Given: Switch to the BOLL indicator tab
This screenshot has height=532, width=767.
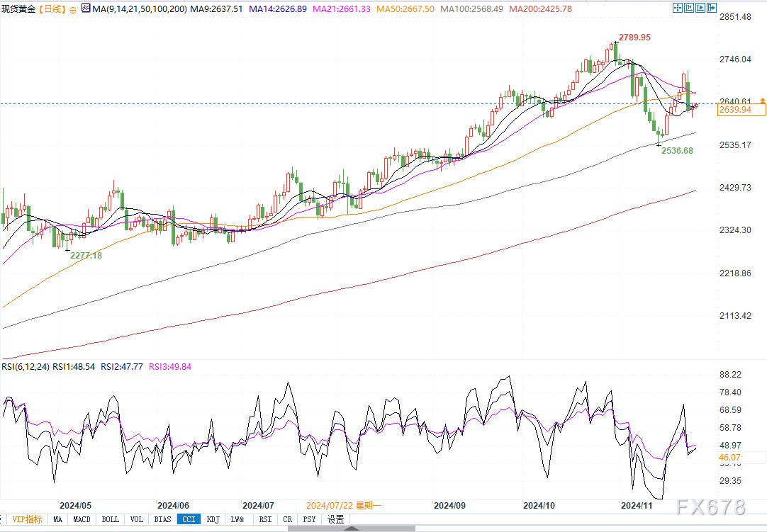Looking at the screenshot, I should pyautogui.click(x=110, y=519).
